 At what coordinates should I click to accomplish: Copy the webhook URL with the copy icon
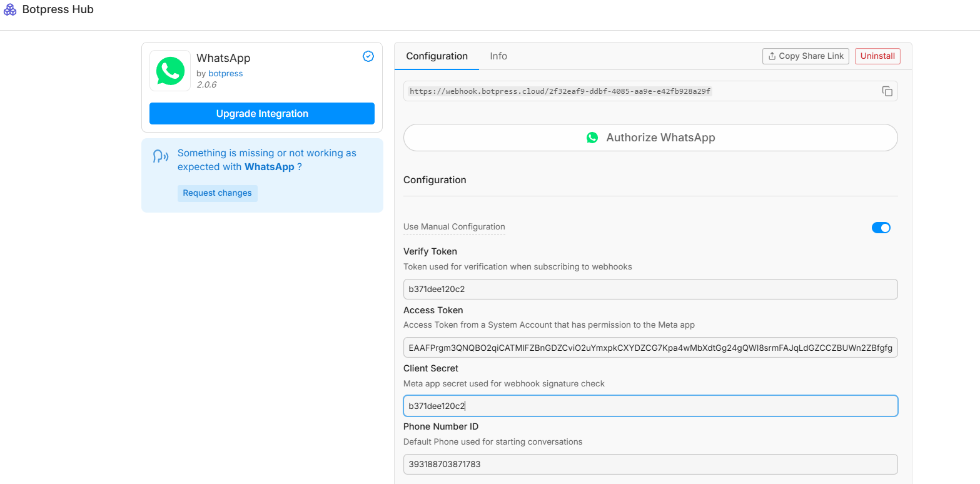click(x=887, y=91)
